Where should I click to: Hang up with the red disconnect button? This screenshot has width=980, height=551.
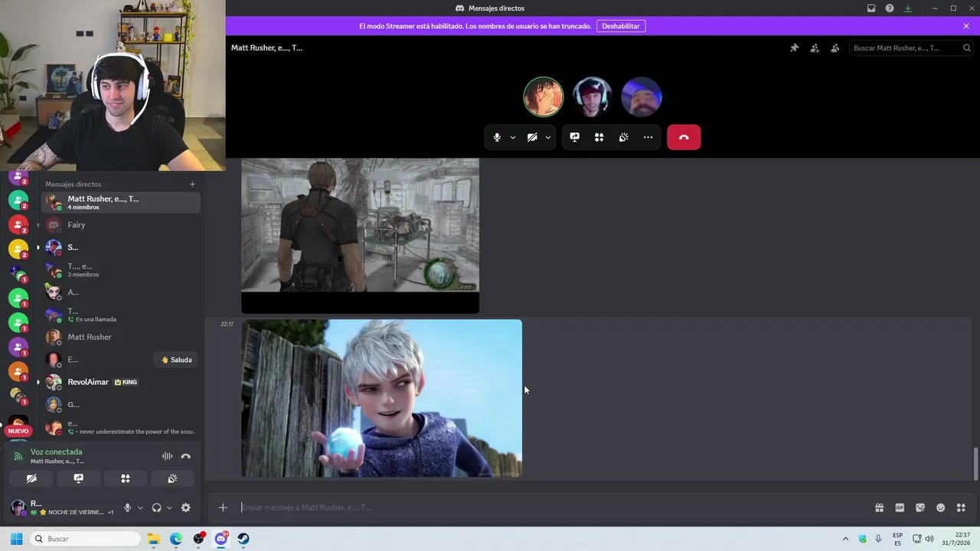click(684, 138)
